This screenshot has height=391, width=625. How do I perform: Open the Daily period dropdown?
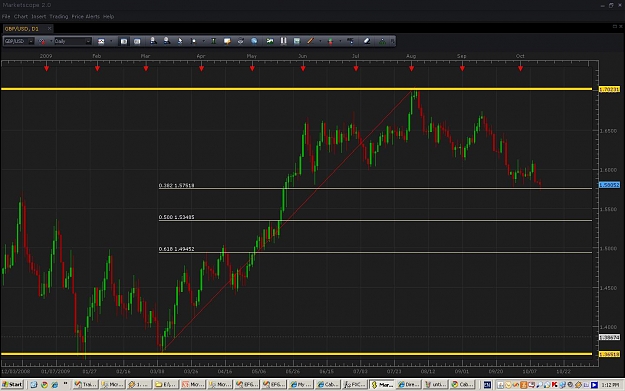point(88,41)
